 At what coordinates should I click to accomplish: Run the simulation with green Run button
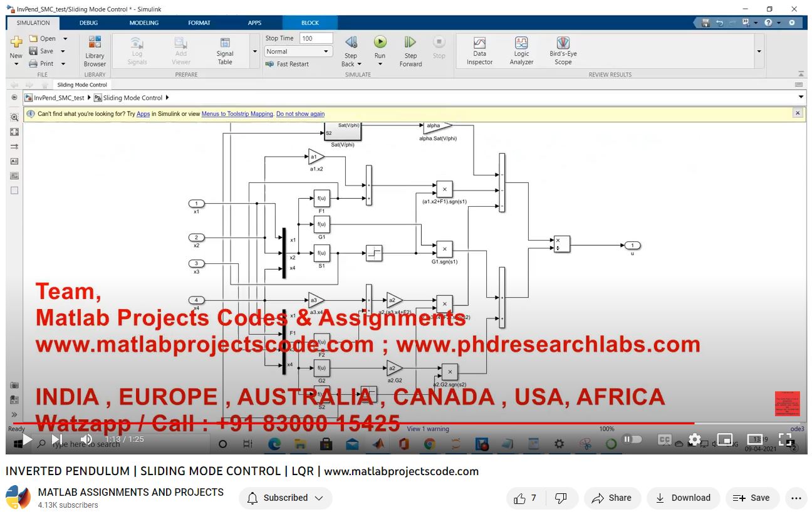click(x=380, y=42)
